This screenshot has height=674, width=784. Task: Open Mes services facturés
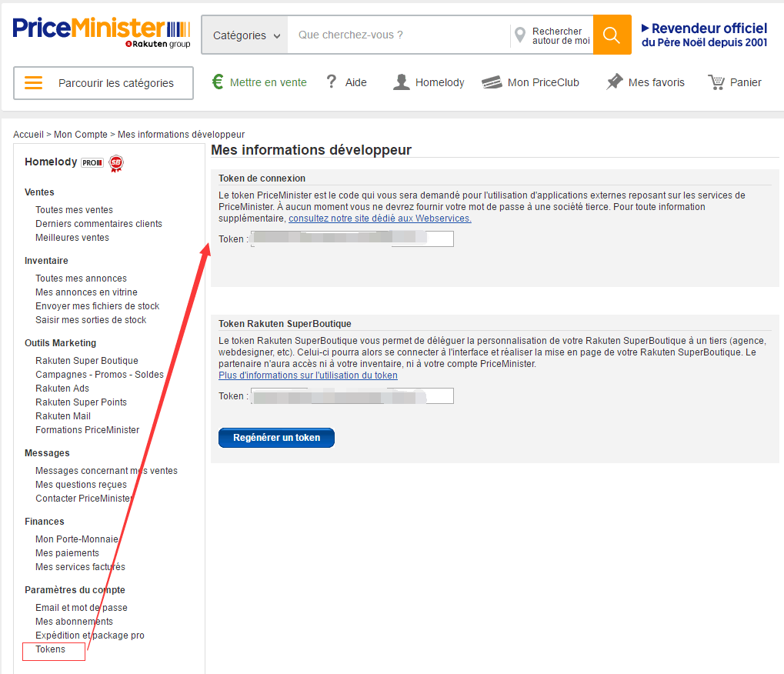point(81,567)
